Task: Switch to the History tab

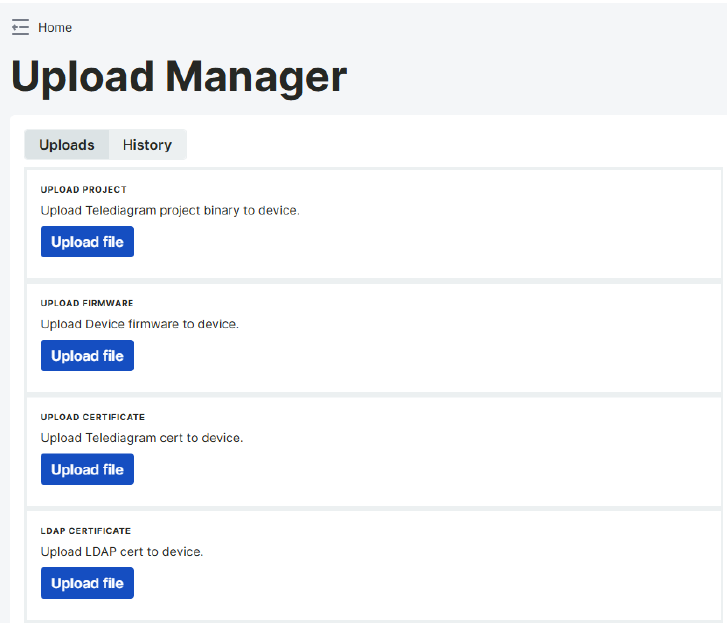Action: [147, 145]
